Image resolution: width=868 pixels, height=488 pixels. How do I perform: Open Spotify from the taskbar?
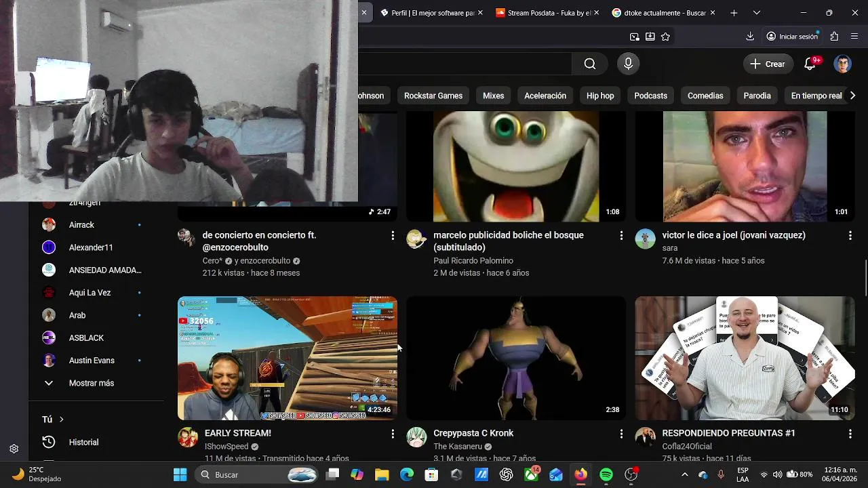pyautogui.click(x=606, y=474)
